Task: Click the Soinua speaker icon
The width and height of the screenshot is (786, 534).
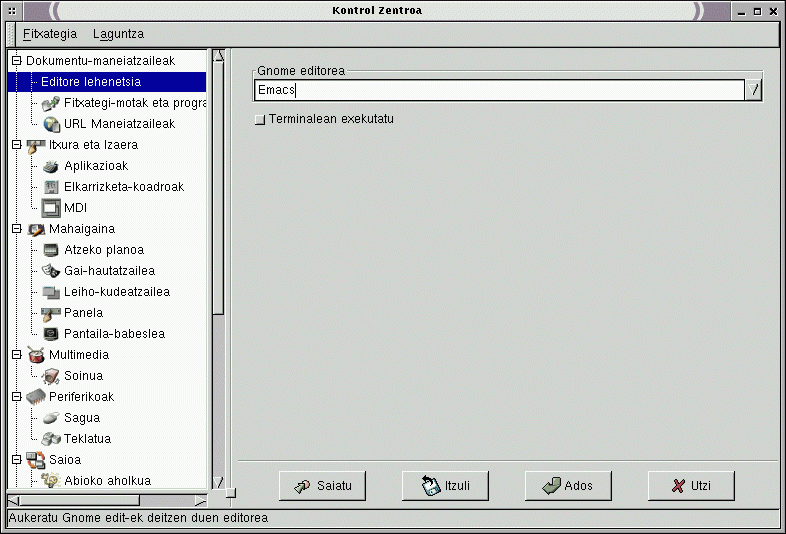Action: pos(51,376)
